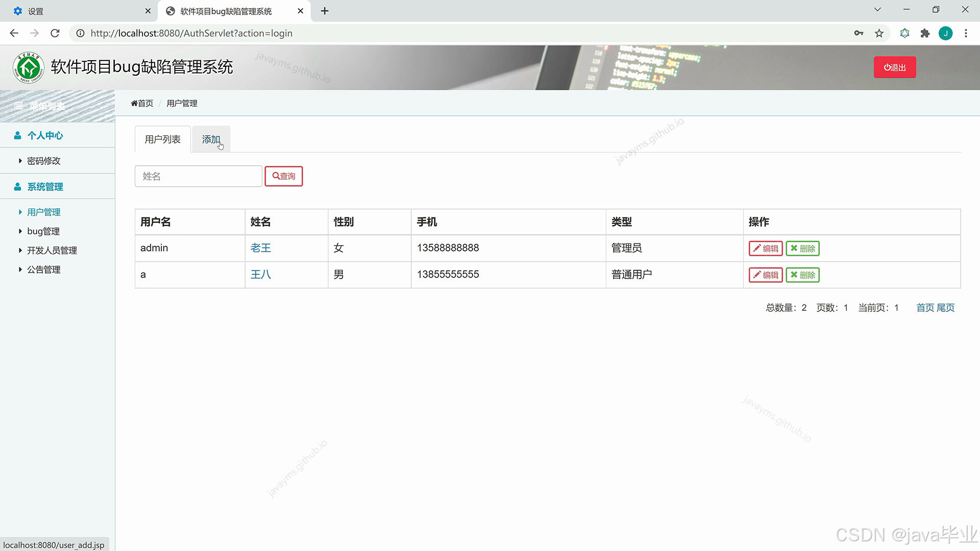Image resolution: width=980 pixels, height=551 pixels.
Task: Open 用户管理 in the sidebar
Action: [44, 212]
